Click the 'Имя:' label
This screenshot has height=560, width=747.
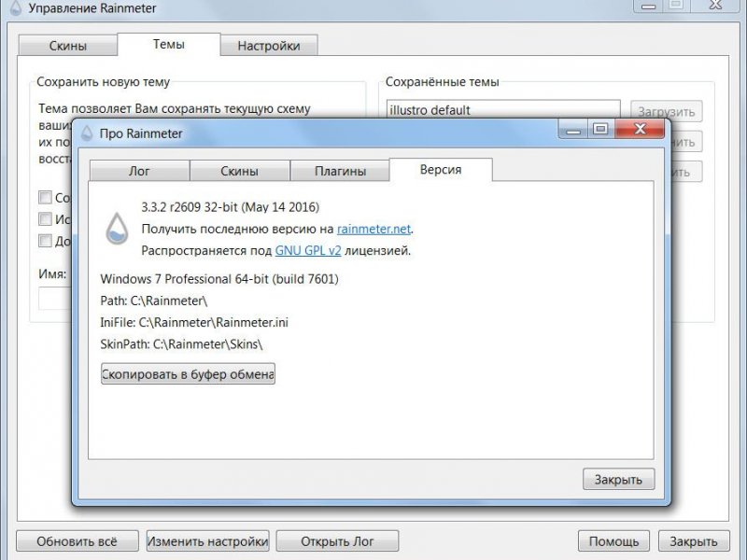point(52,273)
